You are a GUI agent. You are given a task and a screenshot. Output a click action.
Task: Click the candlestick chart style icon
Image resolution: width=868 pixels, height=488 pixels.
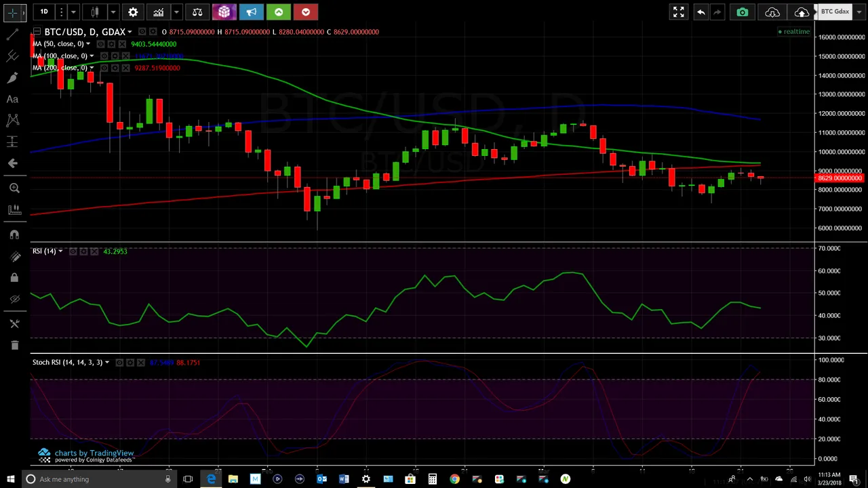click(x=95, y=12)
